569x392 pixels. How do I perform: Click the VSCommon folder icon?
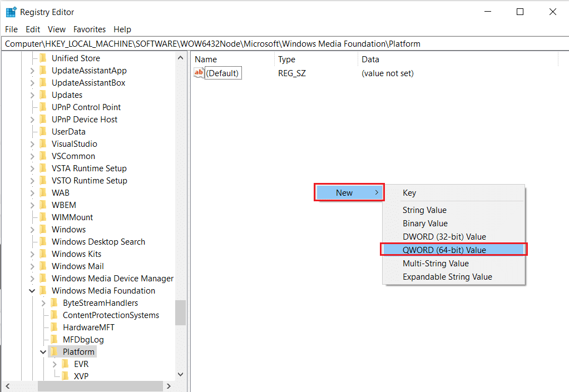point(43,156)
